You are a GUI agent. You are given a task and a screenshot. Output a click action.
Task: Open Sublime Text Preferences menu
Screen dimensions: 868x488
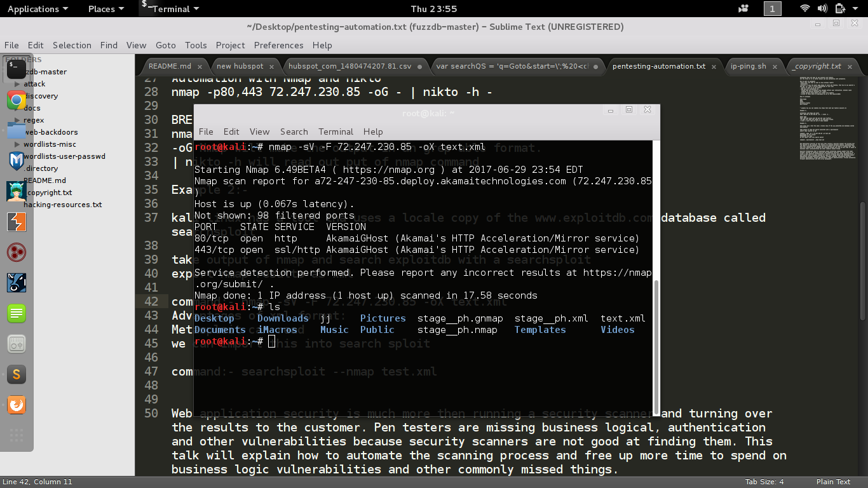278,45
